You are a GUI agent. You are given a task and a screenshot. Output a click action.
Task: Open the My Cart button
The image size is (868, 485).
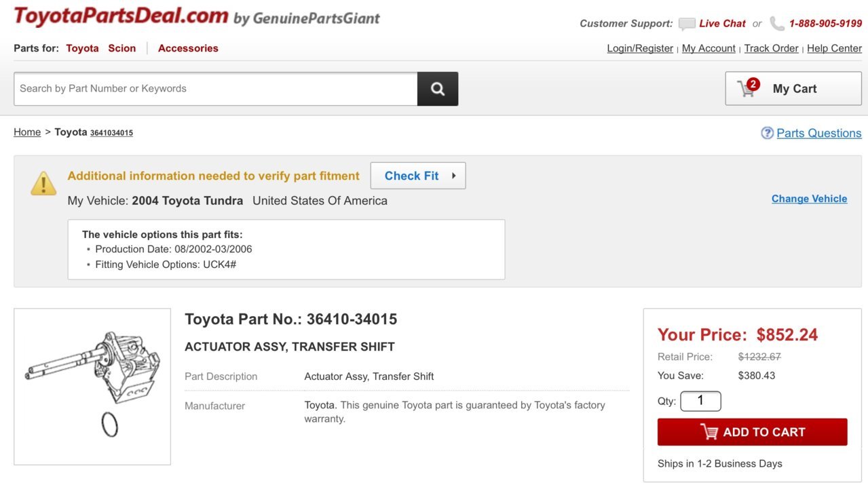tap(793, 89)
